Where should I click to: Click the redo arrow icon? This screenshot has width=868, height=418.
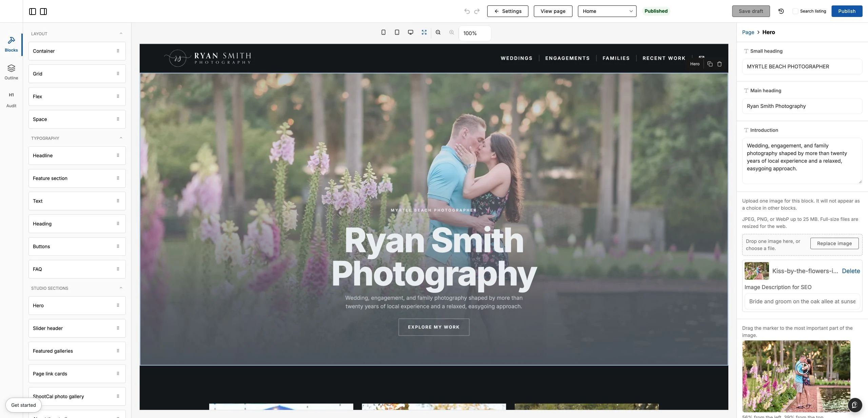click(477, 11)
